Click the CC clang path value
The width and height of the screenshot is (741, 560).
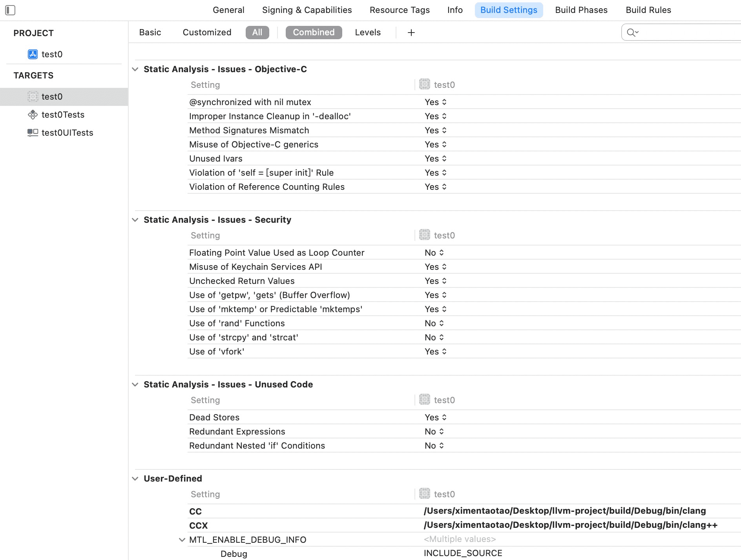[x=565, y=511]
